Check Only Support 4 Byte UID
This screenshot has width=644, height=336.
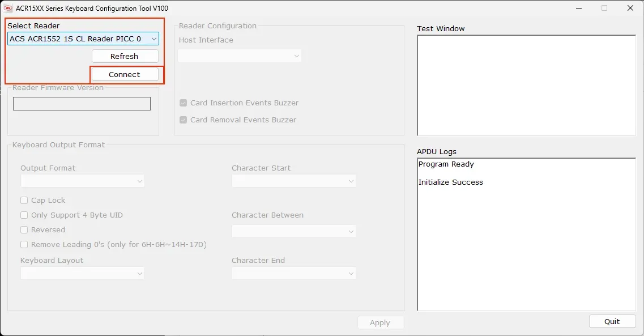pos(24,215)
